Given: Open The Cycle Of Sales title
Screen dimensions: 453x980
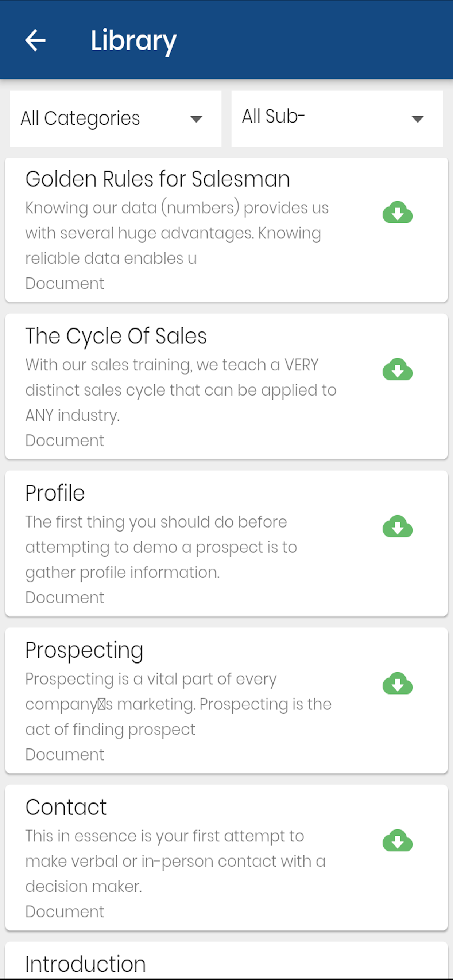Looking at the screenshot, I should (116, 336).
